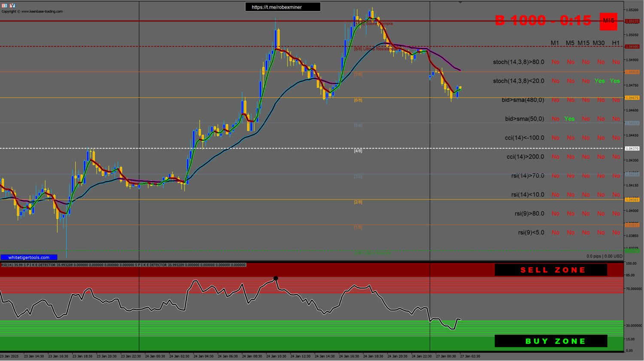Click the red M15 timeframe badge
Image resolution: width=644 pixels, height=361 pixels.
[x=608, y=20]
